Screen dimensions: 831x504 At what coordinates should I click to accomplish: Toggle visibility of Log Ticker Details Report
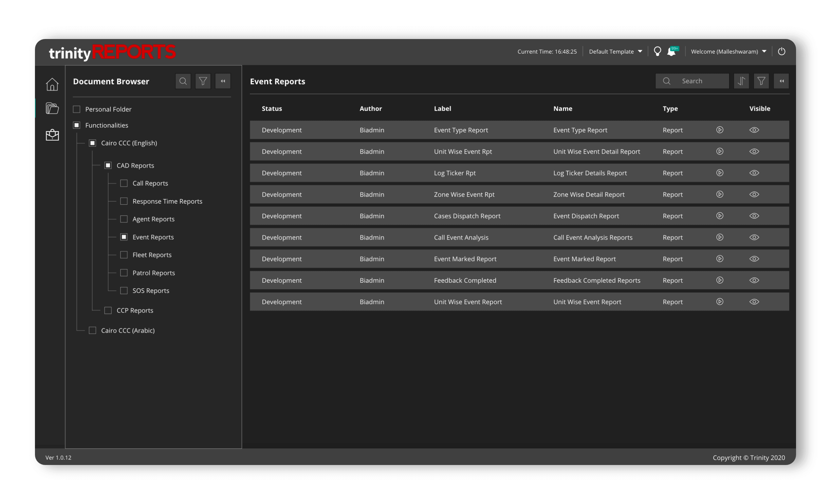pos(754,173)
